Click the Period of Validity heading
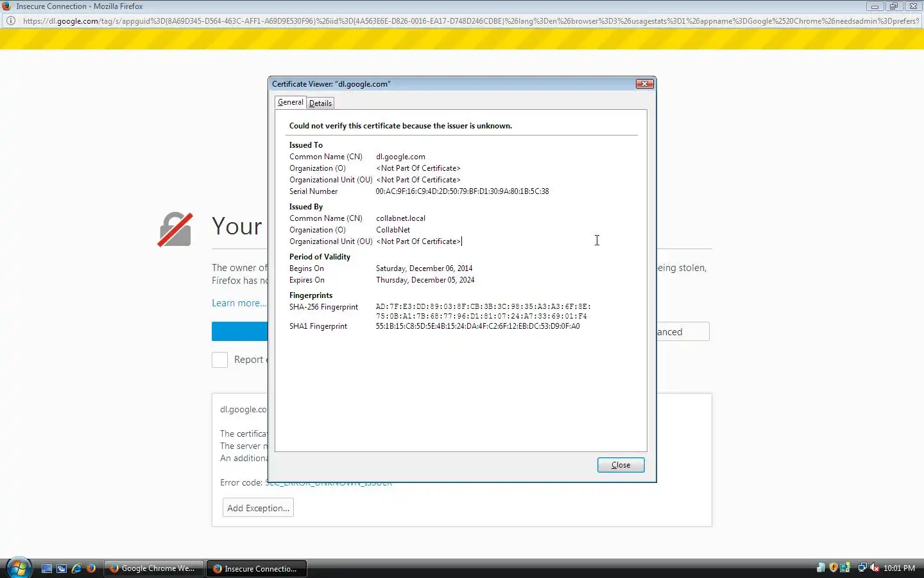The width and height of the screenshot is (924, 578). (x=320, y=257)
